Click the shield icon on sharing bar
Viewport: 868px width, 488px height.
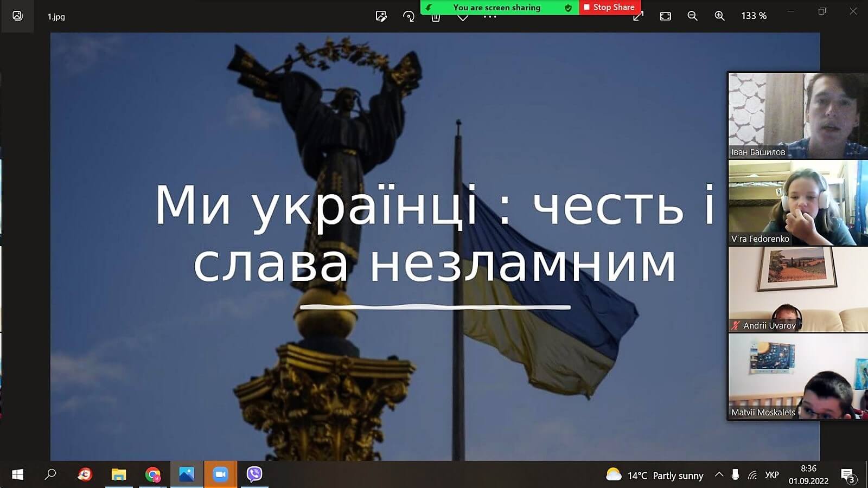[568, 8]
